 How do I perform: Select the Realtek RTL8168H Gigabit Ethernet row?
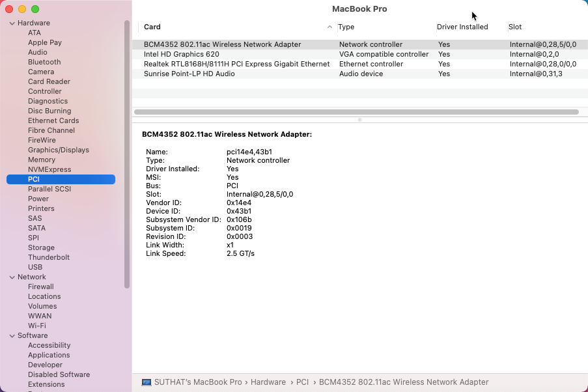coord(360,64)
